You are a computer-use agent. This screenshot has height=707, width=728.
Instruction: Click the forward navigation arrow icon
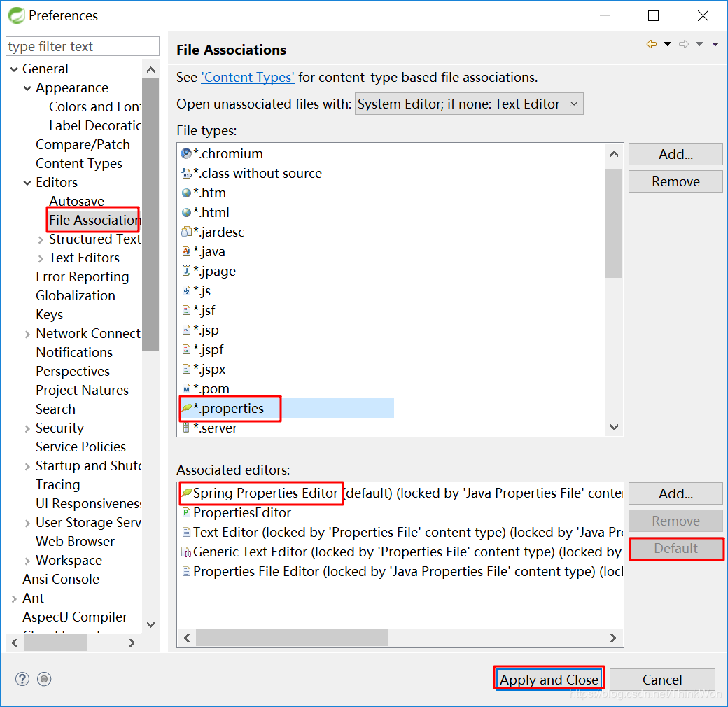[x=684, y=45]
